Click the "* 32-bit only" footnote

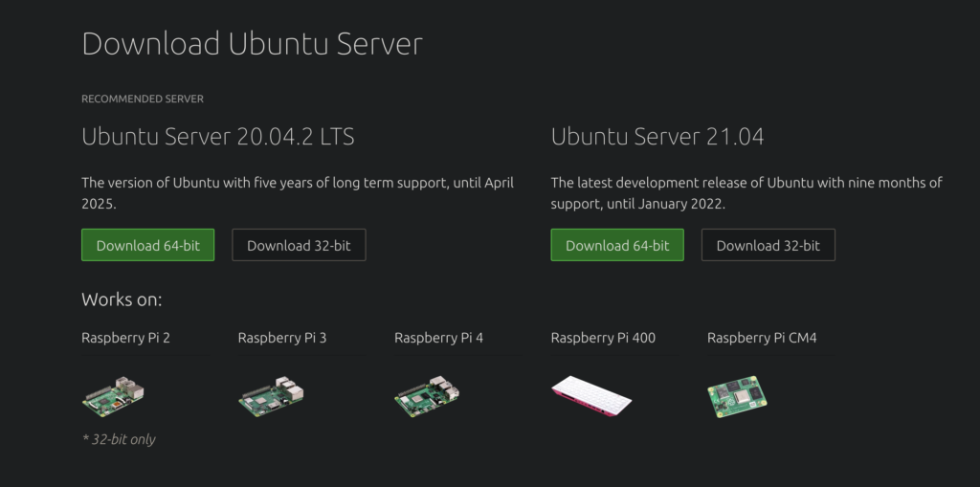[119, 439]
